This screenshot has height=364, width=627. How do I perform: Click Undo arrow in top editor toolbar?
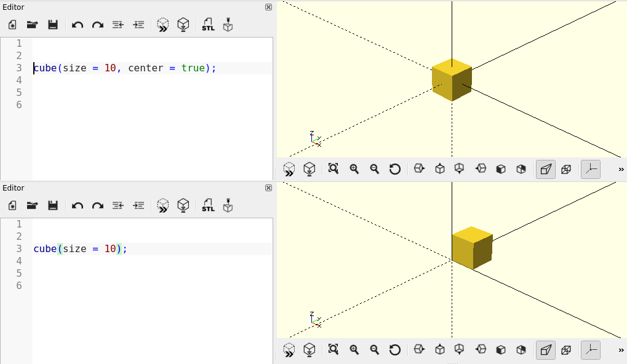(78, 25)
